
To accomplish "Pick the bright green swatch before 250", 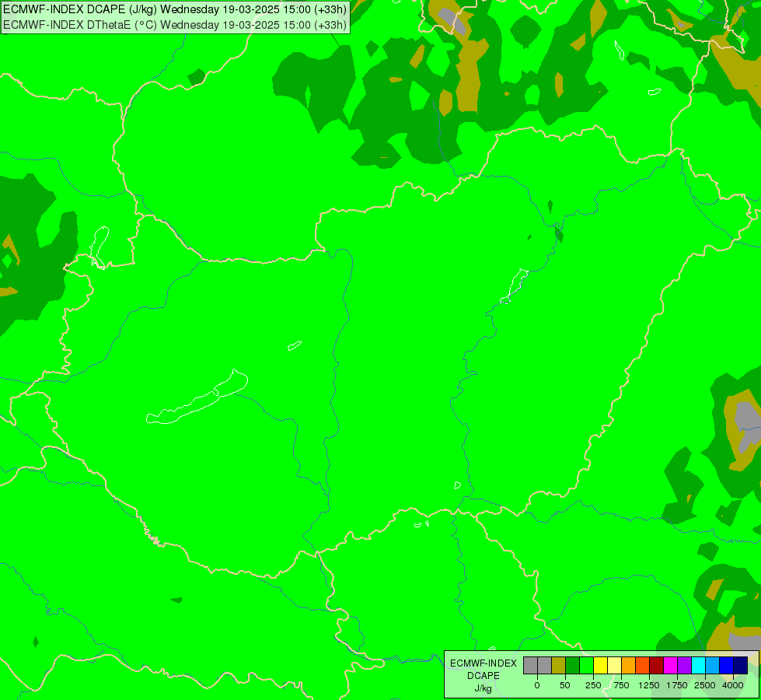I will (586, 666).
